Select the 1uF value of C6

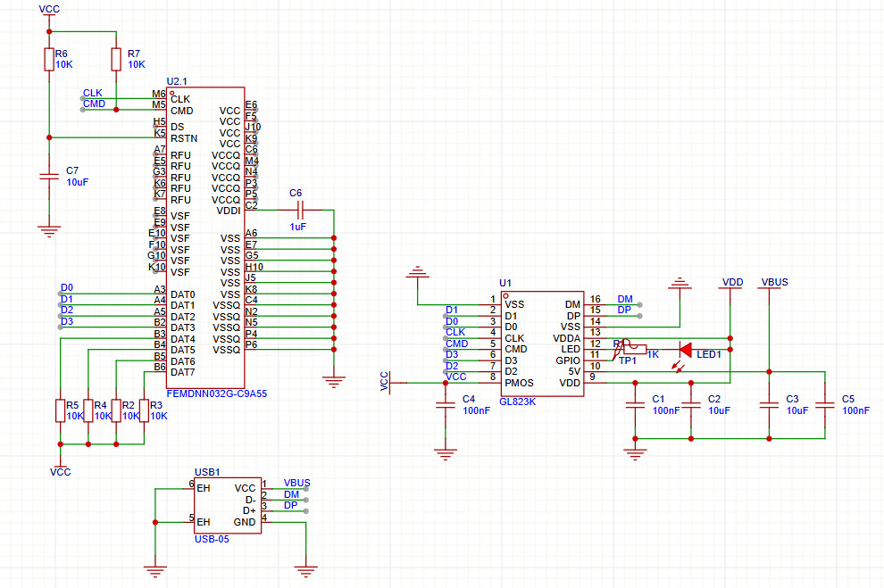coord(297,227)
